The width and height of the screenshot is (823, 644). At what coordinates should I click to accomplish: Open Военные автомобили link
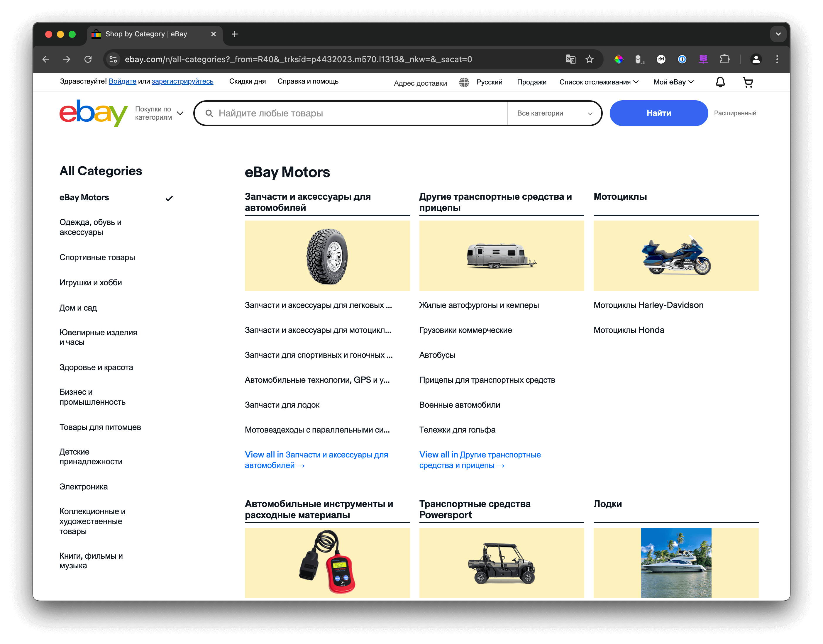point(460,405)
